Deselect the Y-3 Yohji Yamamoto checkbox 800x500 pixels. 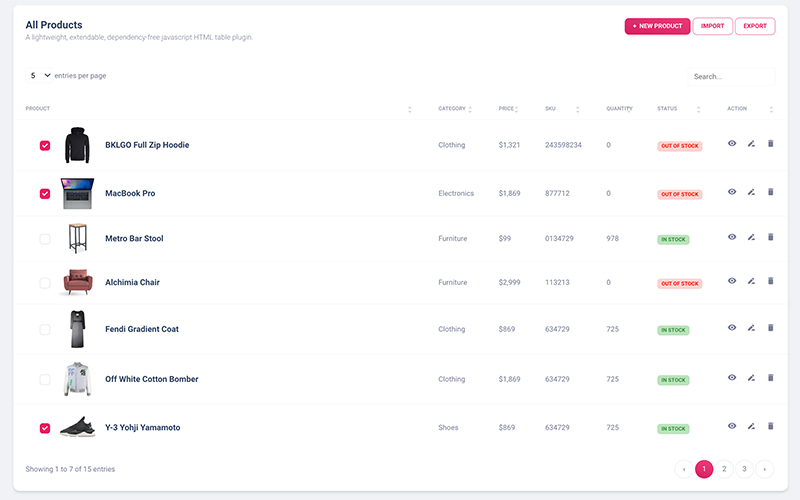tap(45, 428)
